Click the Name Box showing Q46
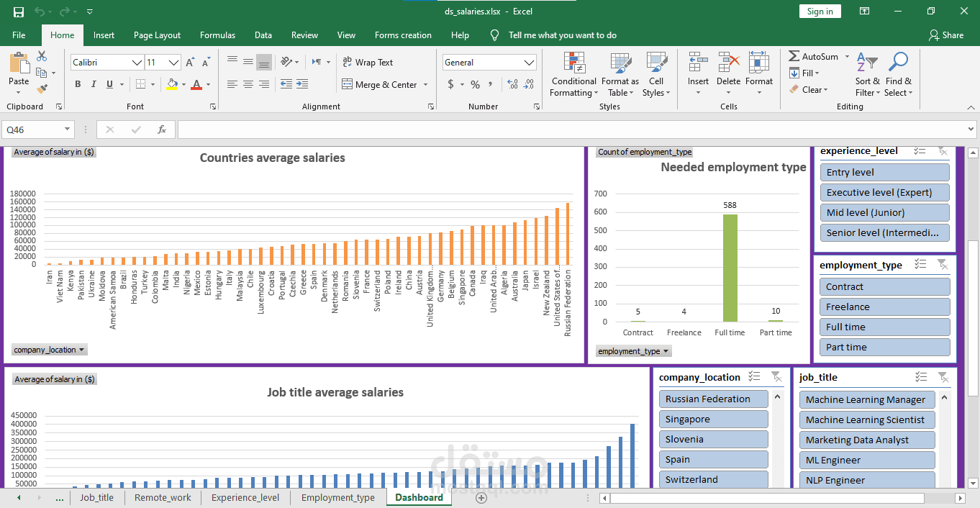 coord(32,129)
